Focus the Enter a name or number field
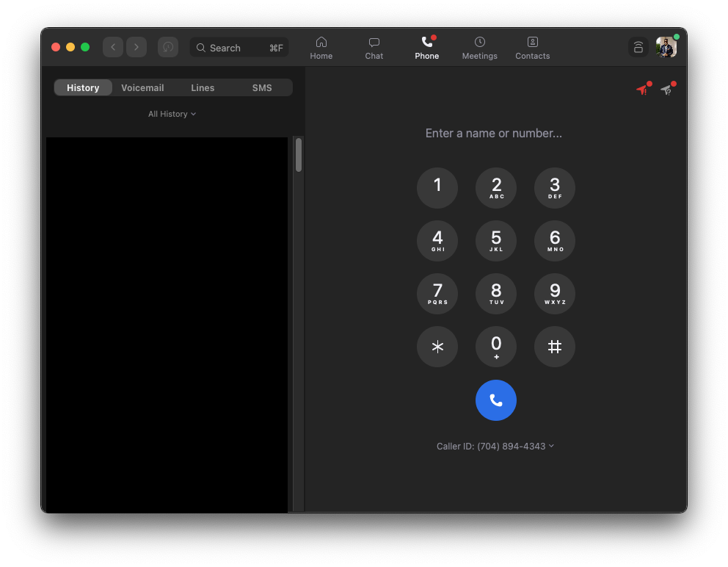Image resolution: width=728 pixels, height=567 pixels. (494, 134)
